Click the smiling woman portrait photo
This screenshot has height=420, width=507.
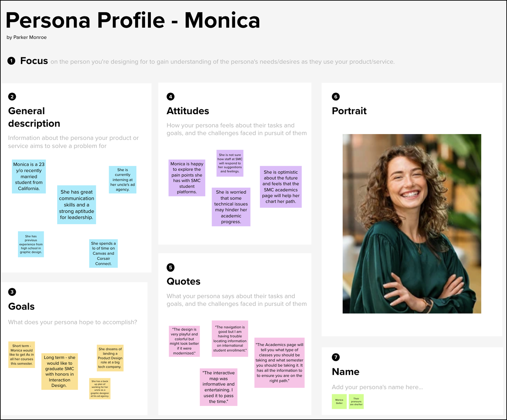click(412, 224)
